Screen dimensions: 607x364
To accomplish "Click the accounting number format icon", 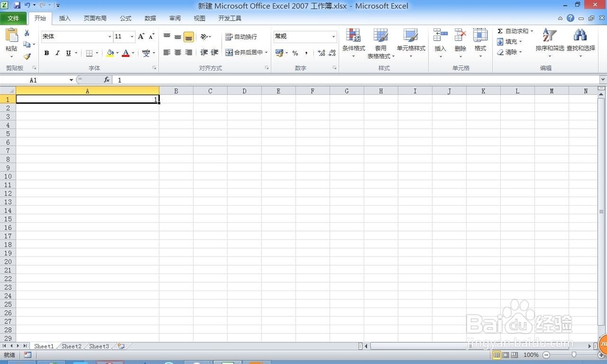I will click(x=279, y=53).
